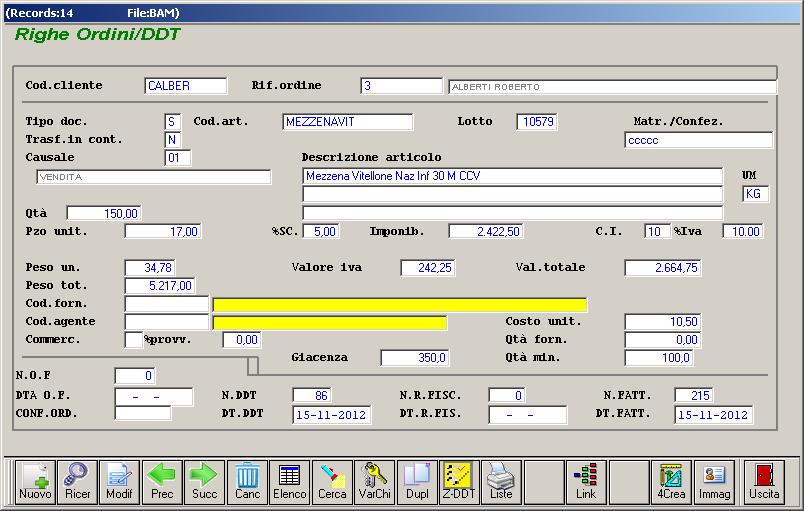804x511 pixels.
Task: Click the empty DT.R.FIS. date field
Action: (x=528, y=415)
